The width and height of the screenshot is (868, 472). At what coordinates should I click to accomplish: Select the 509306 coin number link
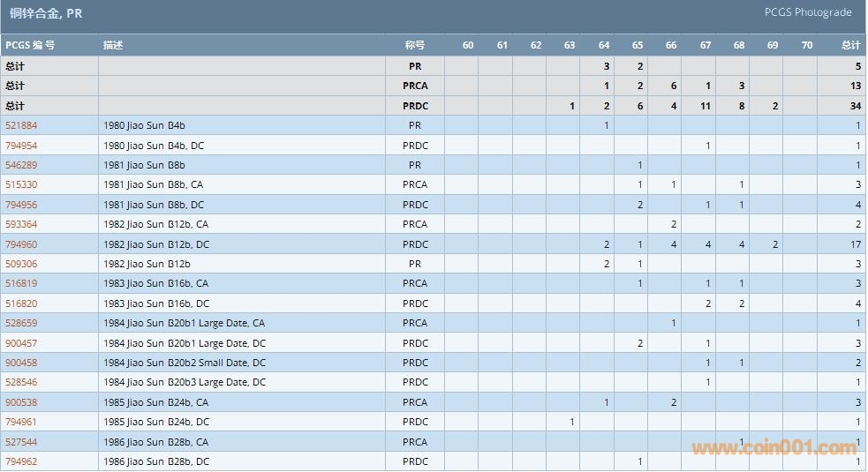pyautogui.click(x=21, y=264)
